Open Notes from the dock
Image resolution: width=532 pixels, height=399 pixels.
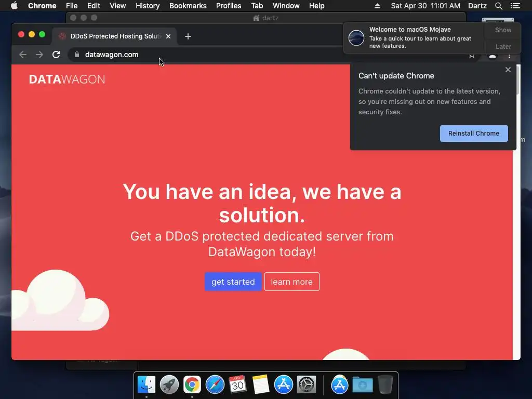261,385
